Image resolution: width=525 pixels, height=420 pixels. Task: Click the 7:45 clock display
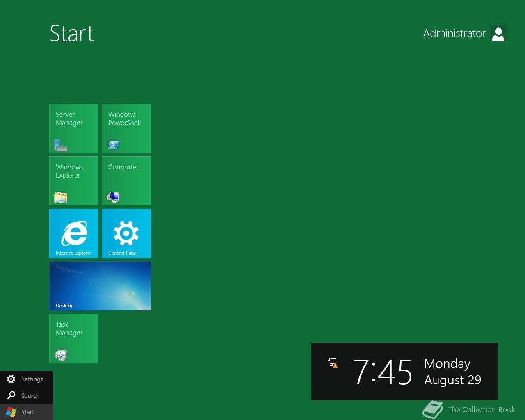[382, 372]
